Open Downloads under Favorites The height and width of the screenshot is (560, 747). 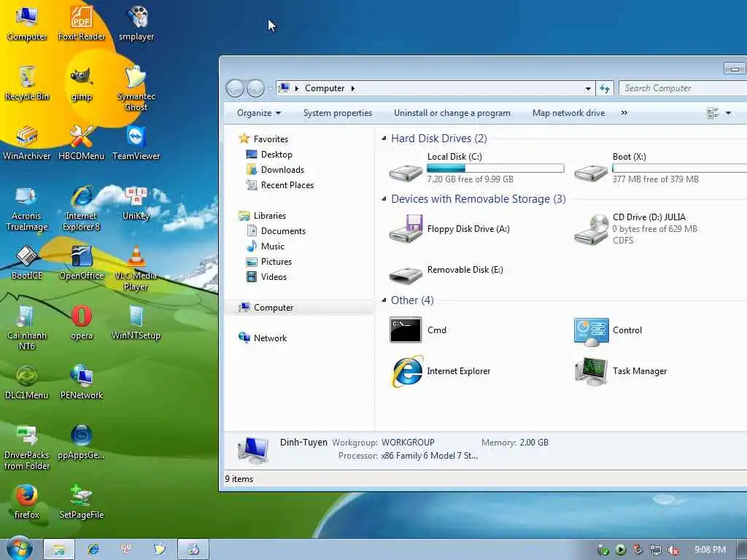tap(275, 169)
